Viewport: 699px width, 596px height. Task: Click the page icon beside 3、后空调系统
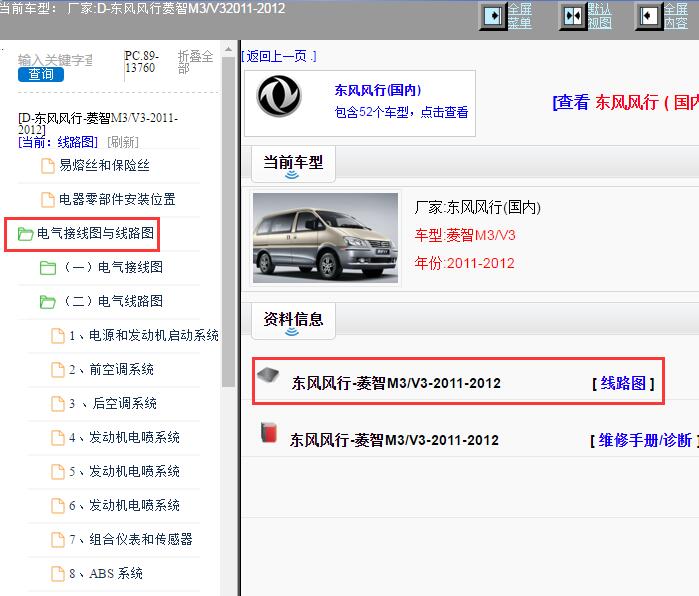point(58,403)
